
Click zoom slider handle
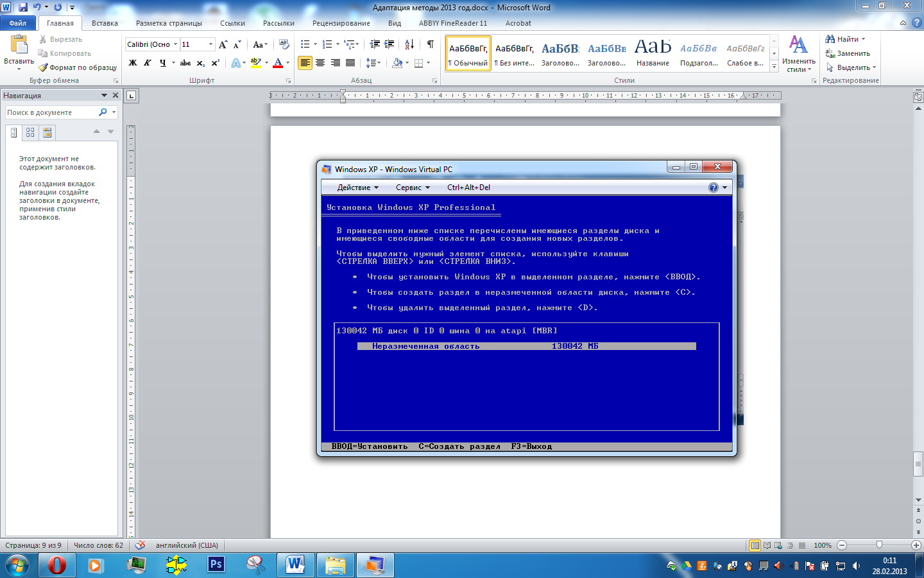pyautogui.click(x=879, y=545)
